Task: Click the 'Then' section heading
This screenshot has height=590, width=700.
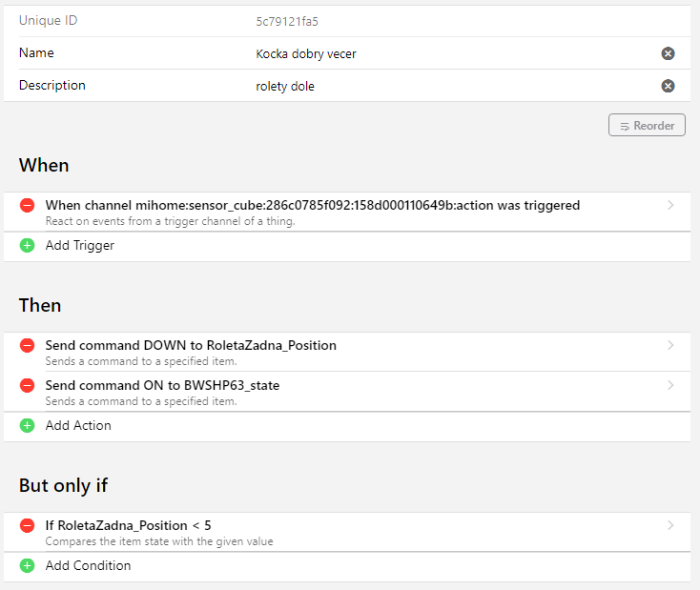Action: pyautogui.click(x=40, y=305)
